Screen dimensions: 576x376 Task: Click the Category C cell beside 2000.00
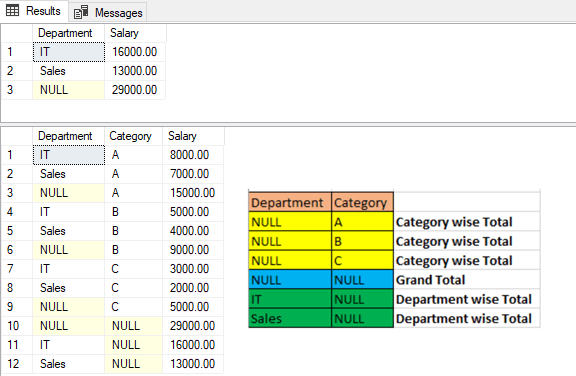click(133, 288)
